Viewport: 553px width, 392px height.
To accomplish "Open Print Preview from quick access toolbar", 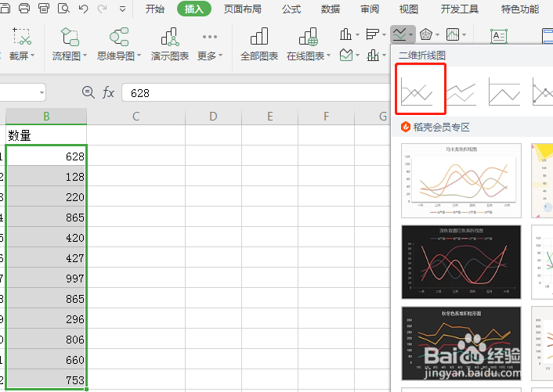I will pyautogui.click(x=63, y=8).
